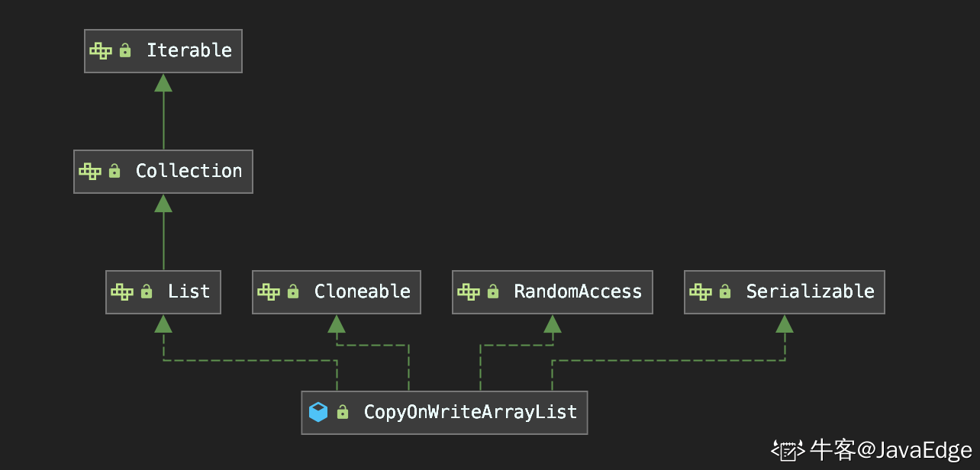The height and width of the screenshot is (470, 980).
Task: Click the lock icon beside Collection
Action: pyautogui.click(x=114, y=171)
